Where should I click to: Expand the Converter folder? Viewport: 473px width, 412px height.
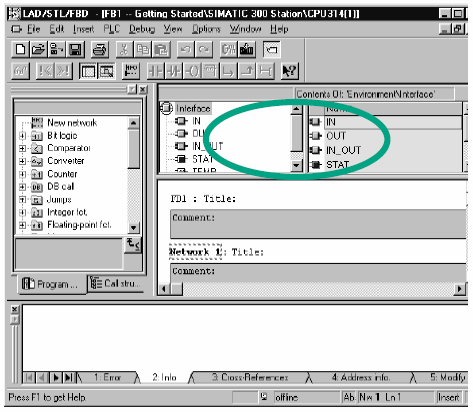click(x=22, y=161)
